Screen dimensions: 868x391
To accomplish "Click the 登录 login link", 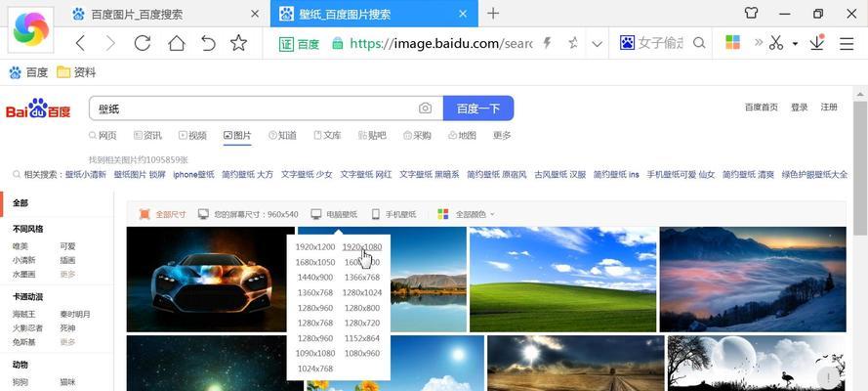I will tap(800, 108).
